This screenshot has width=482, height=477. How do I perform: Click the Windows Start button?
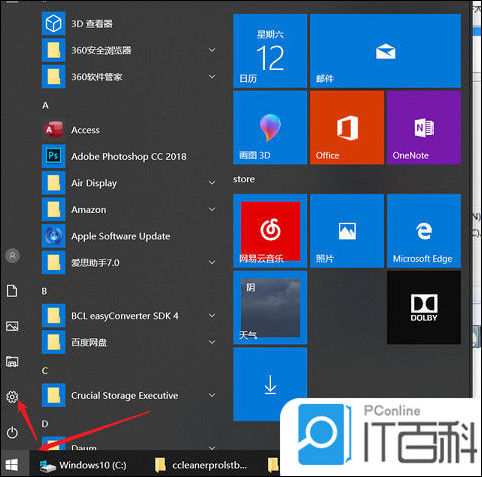(x=12, y=465)
